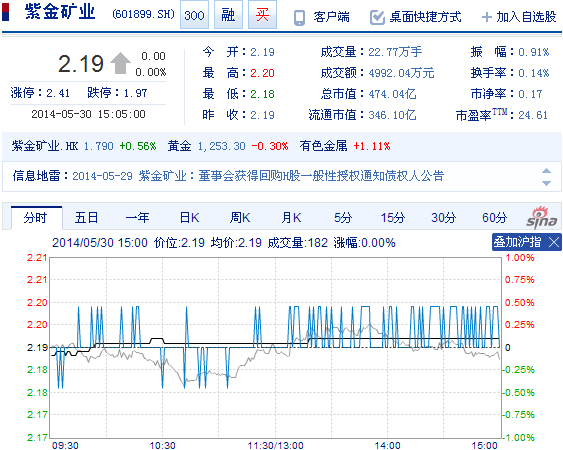
Task: Click the plus icon before 加入自选股
Action: (x=487, y=17)
